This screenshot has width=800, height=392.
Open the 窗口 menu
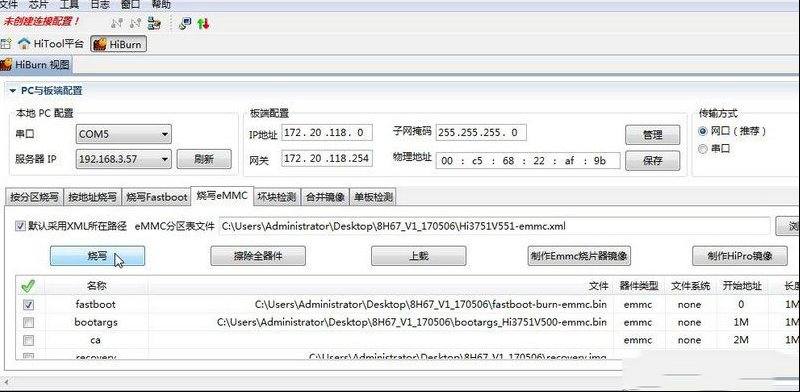(131, 5)
